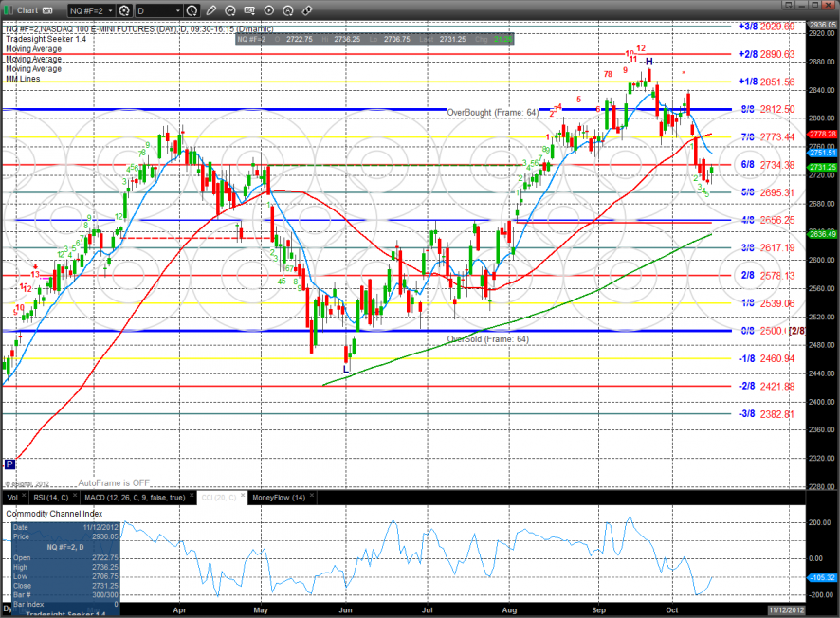Close the Vol tab

click(x=24, y=496)
